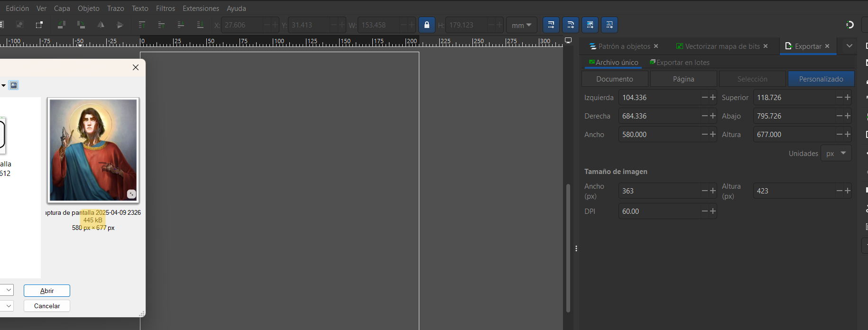Toggle scale stroke width option

point(551,25)
